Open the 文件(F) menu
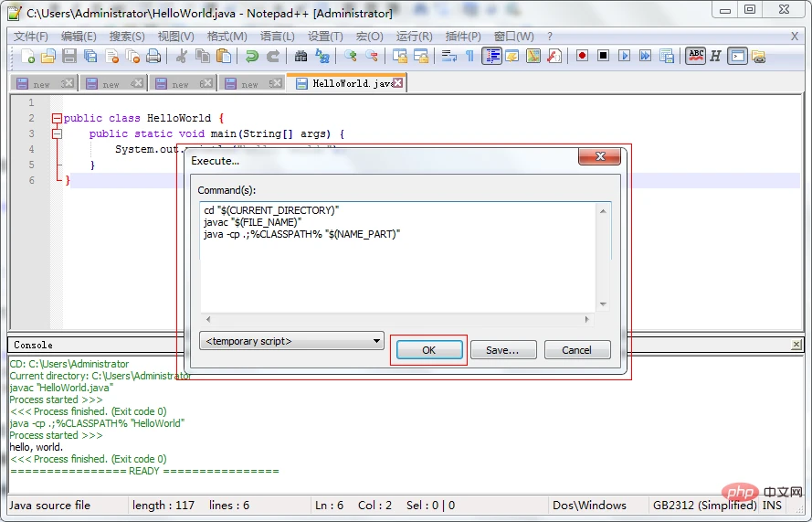The height and width of the screenshot is (522, 812). (x=30, y=37)
